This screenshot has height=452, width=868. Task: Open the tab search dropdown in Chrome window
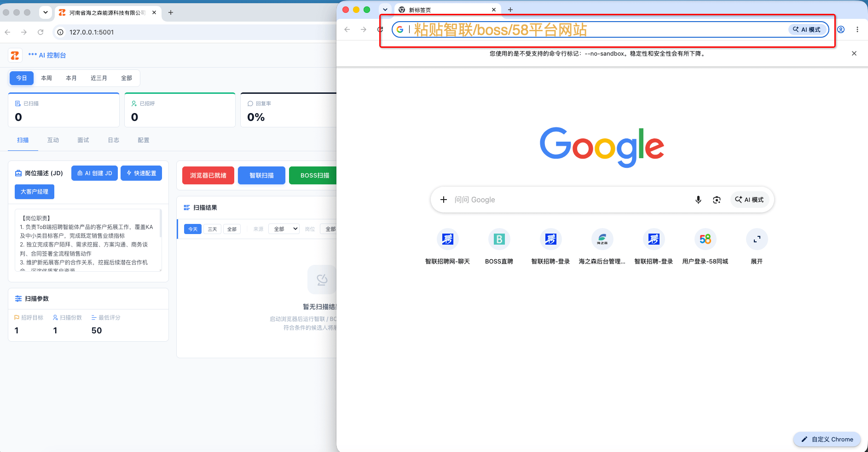(385, 10)
